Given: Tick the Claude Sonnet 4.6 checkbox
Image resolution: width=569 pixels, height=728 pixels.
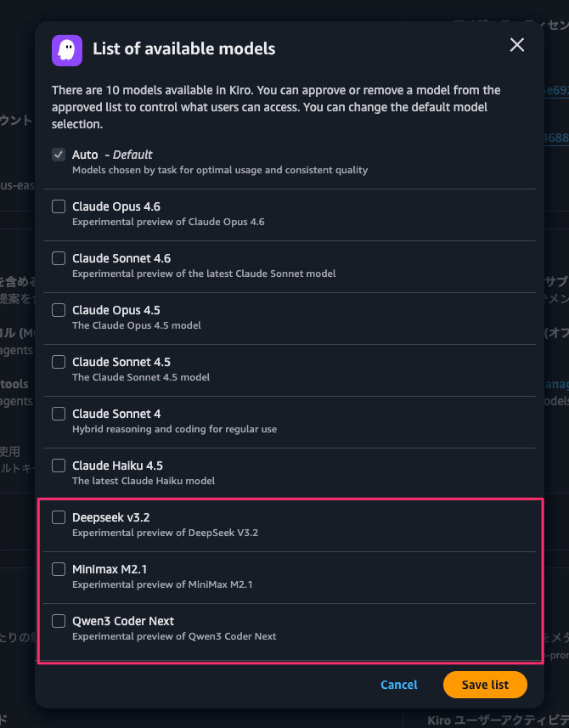Looking at the screenshot, I should coord(59,258).
